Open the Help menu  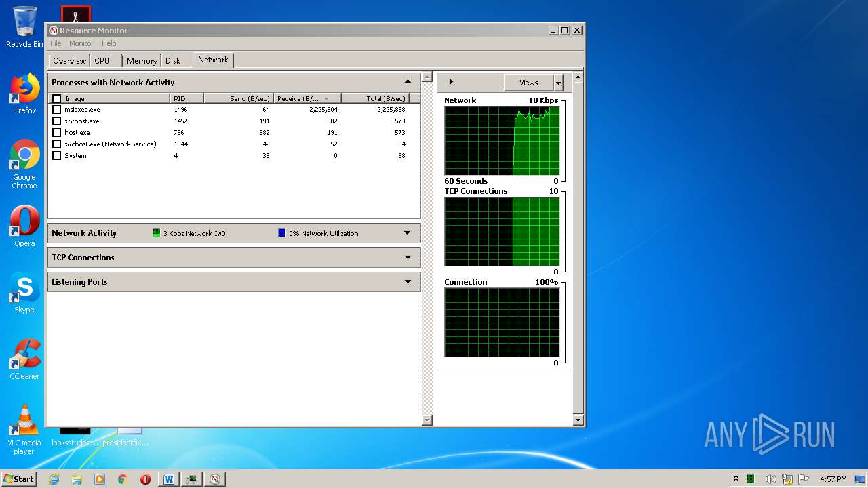[109, 43]
